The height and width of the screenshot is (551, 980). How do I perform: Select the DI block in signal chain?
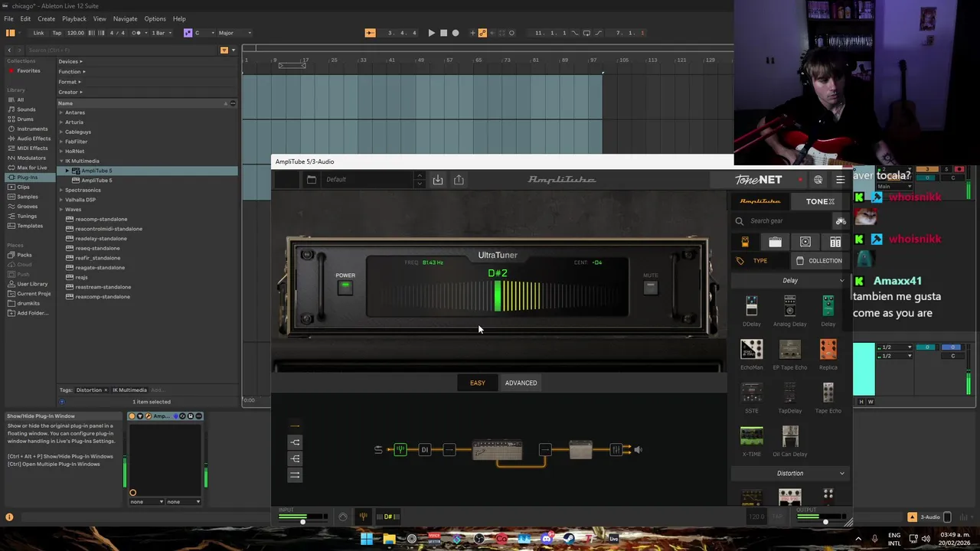(x=424, y=450)
